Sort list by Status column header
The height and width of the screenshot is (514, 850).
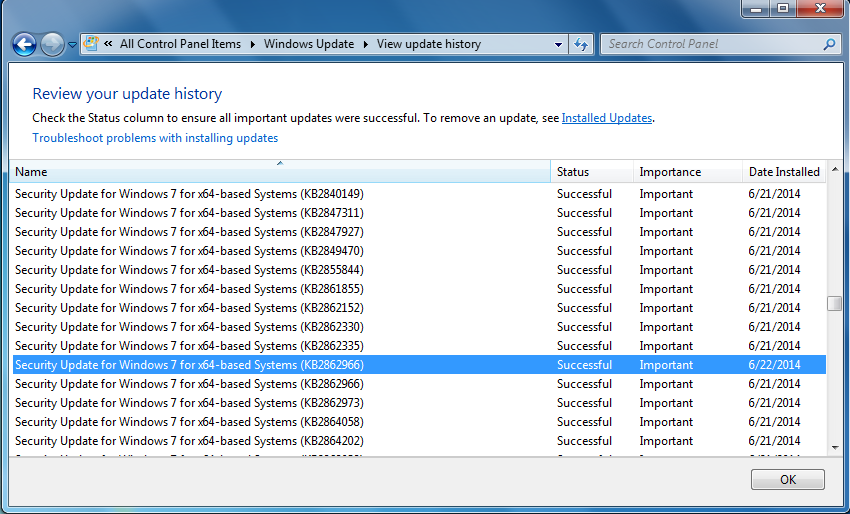click(590, 172)
